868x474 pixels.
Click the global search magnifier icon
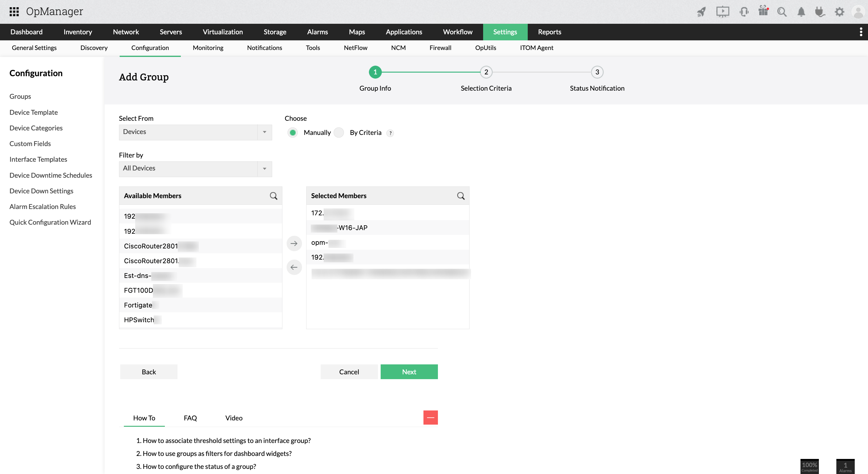pos(782,11)
